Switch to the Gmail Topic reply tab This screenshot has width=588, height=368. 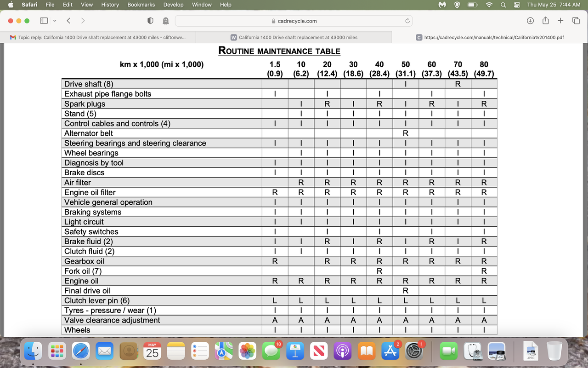coord(98,37)
